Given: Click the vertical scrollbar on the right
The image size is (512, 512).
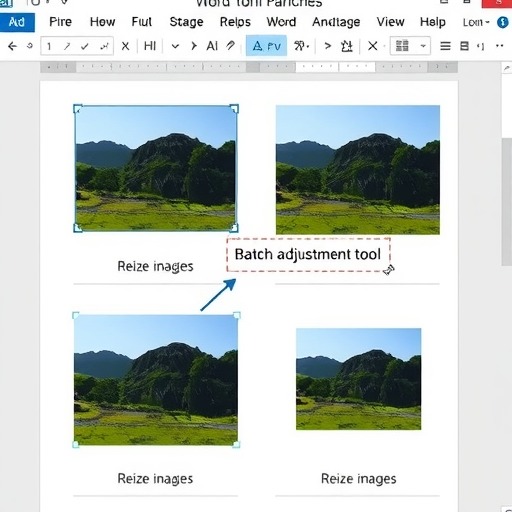Looking at the screenshot, I should click(x=506, y=202).
